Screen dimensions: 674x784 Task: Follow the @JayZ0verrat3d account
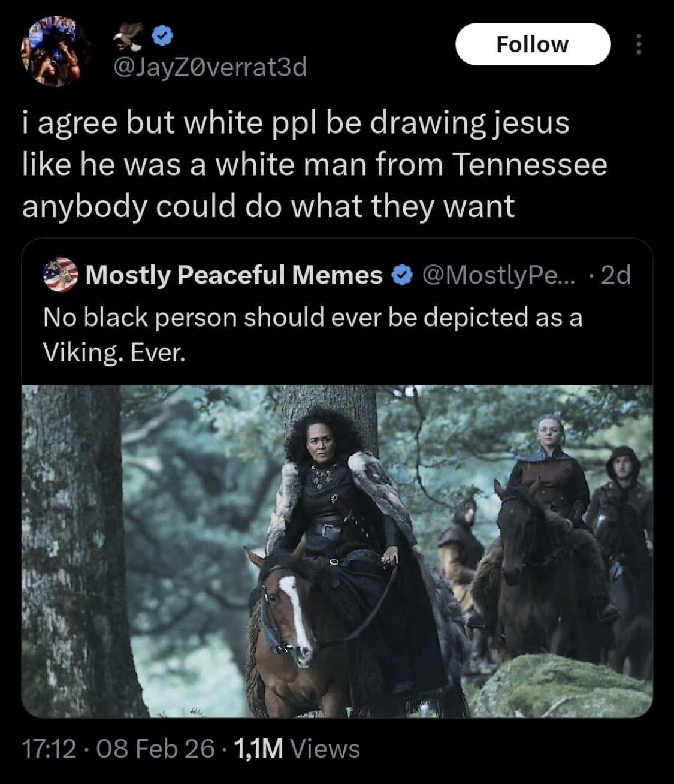coord(533,44)
